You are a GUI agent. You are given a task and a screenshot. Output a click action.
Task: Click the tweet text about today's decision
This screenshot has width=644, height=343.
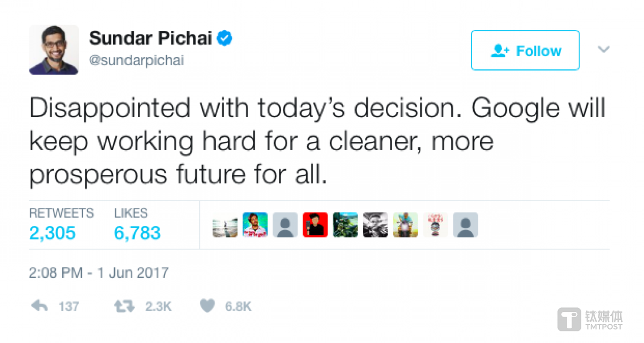point(317,141)
